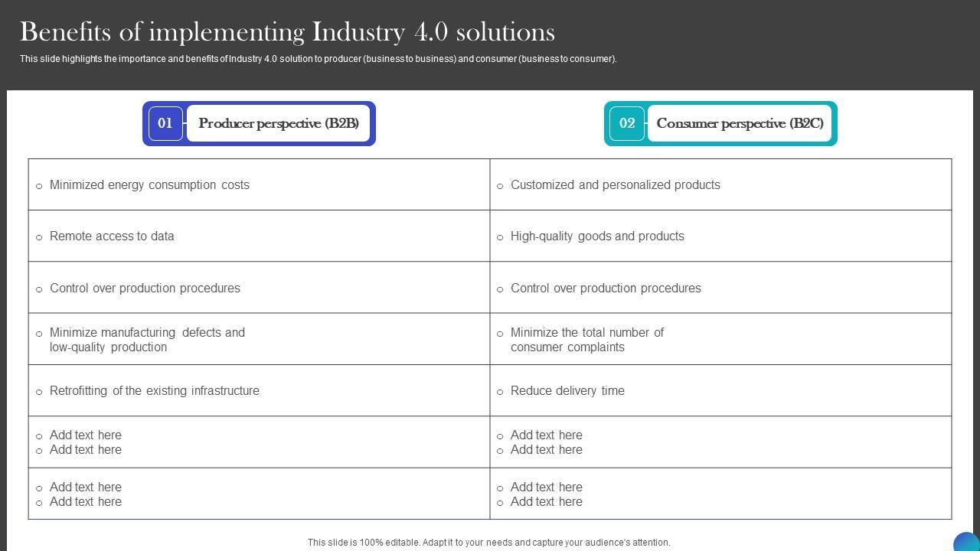The image size is (980, 551).
Task: Select the Minimized energy consumption costs cell
Action: pos(149,185)
